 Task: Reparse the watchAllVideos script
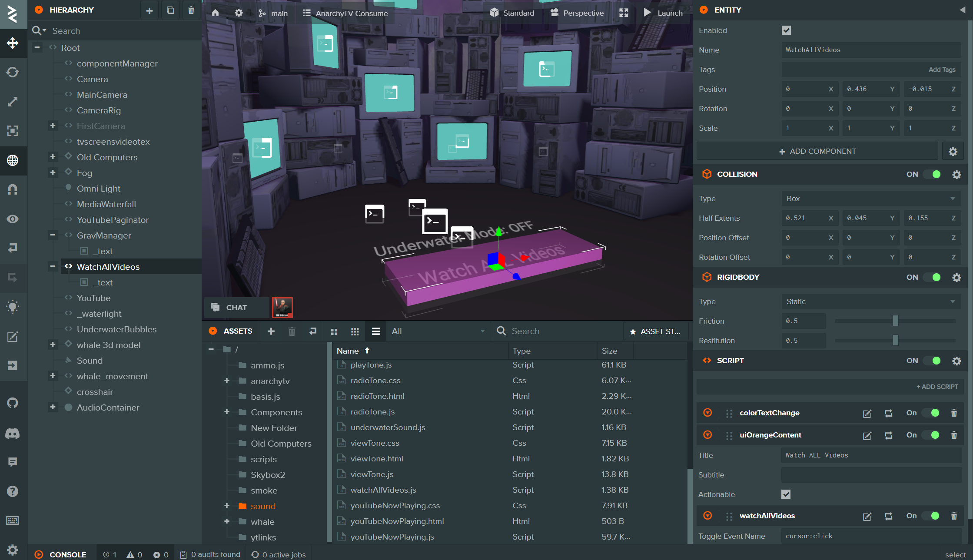pyautogui.click(x=889, y=516)
